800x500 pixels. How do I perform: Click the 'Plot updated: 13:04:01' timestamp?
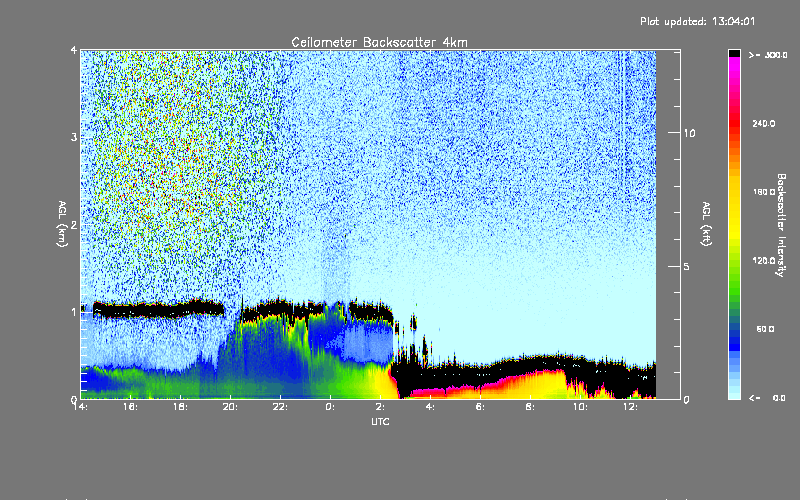coord(697,21)
